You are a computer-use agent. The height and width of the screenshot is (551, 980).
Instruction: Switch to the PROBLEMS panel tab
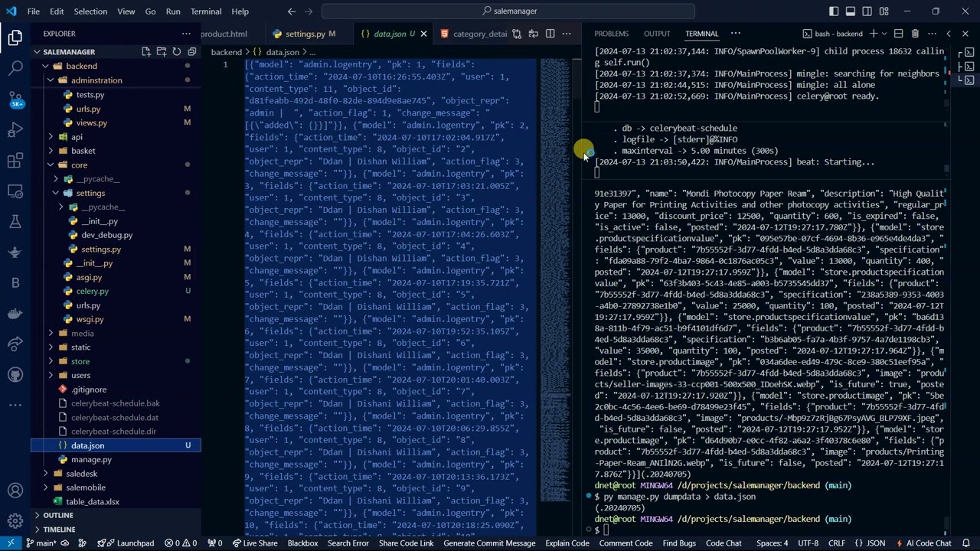(x=611, y=34)
